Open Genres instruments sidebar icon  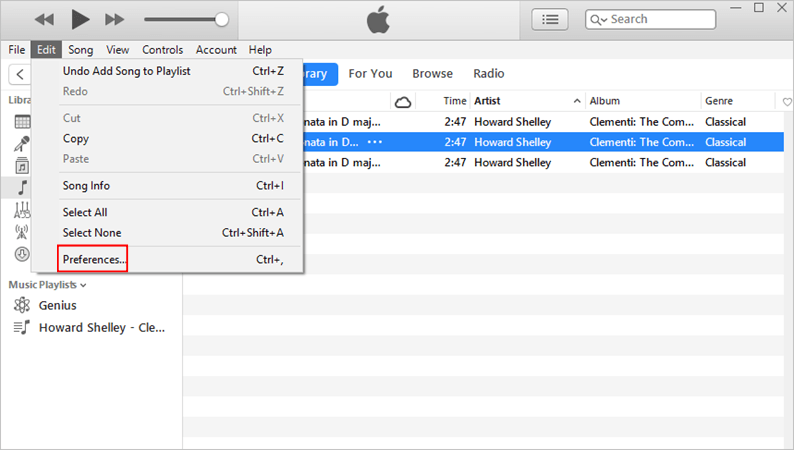click(22, 210)
